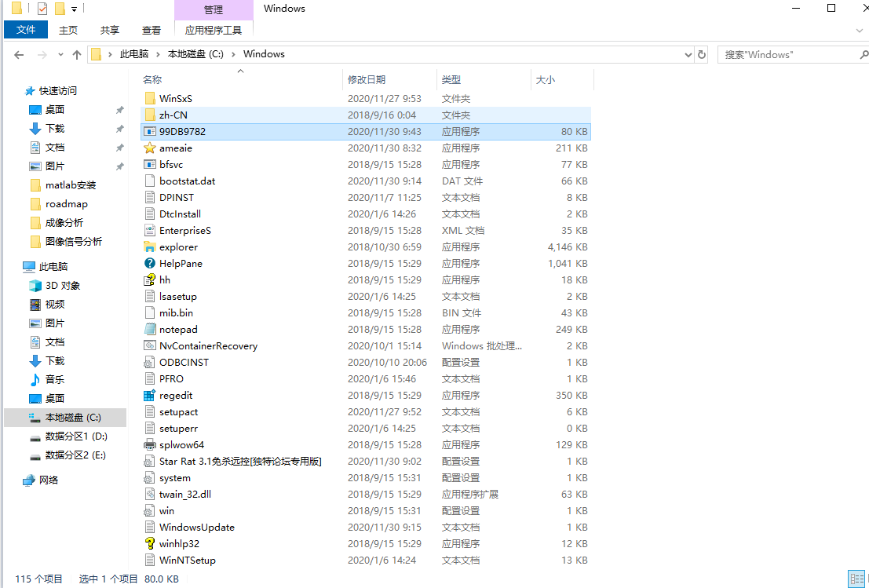Image resolution: width=869 pixels, height=588 pixels.
Task: Open 视频 in the navigation pane
Action: 55,305
